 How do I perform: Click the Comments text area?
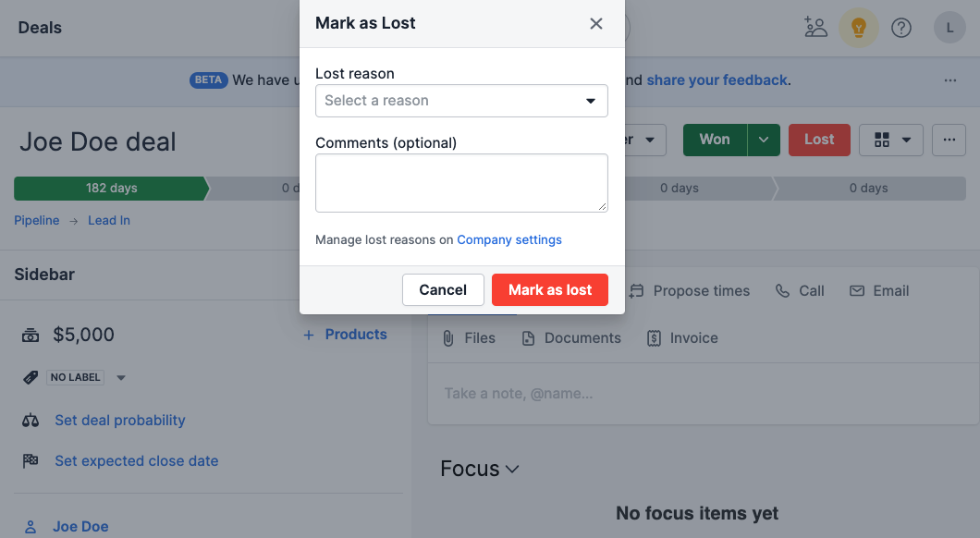point(461,183)
